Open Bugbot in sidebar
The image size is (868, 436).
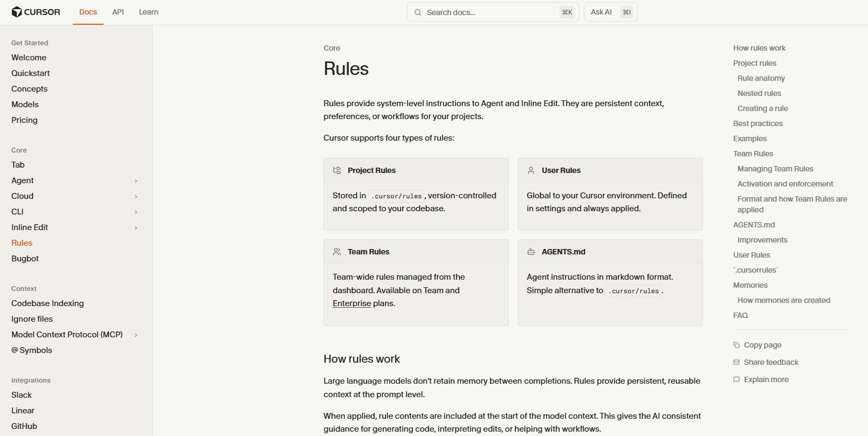point(25,259)
